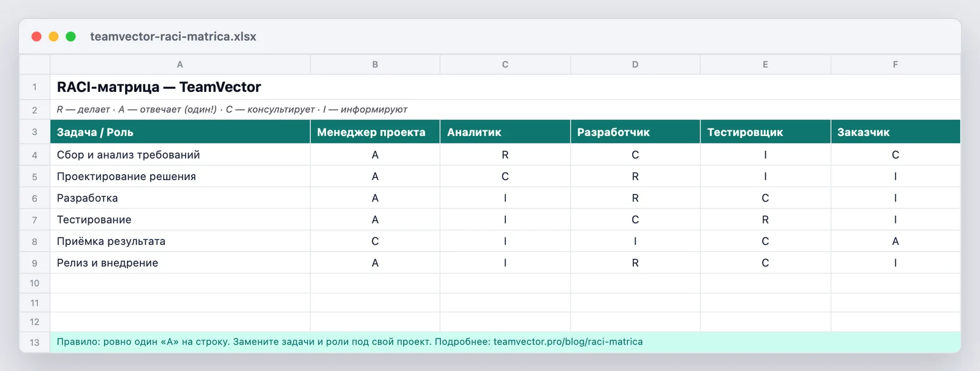Select the header cell Заказчик
The image size is (980, 371).
point(895,132)
